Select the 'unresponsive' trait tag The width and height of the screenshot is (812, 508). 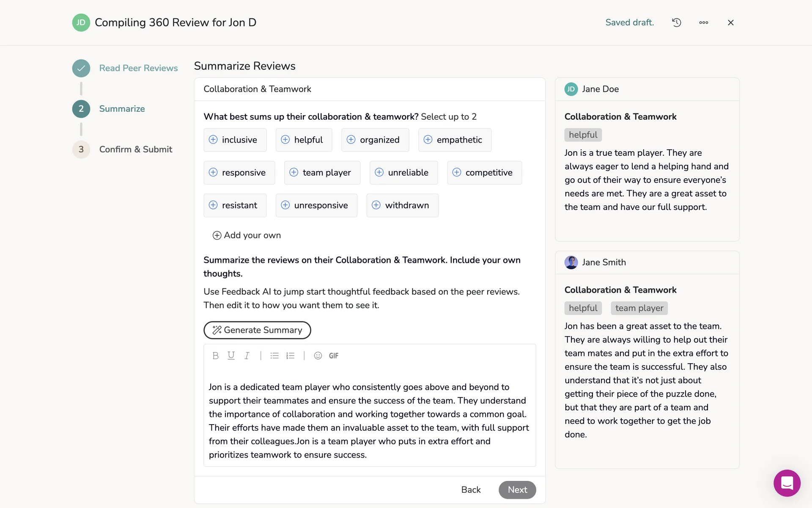(x=316, y=205)
